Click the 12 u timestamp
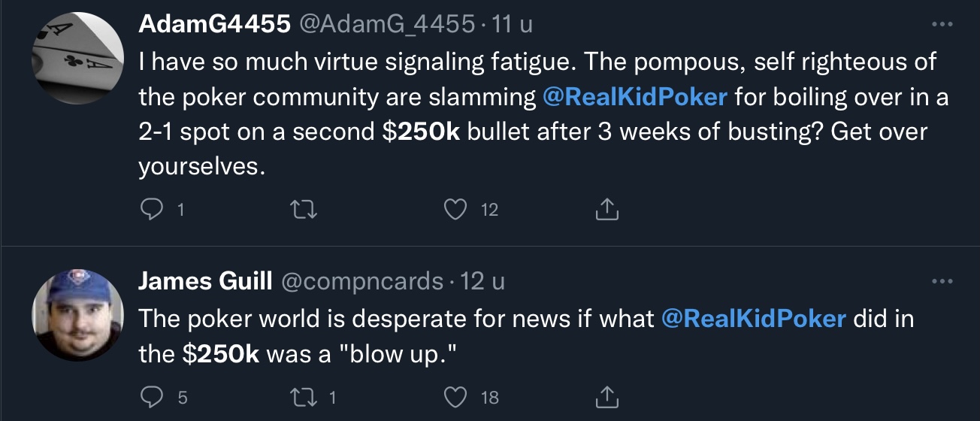The image size is (980, 421). coord(482,282)
